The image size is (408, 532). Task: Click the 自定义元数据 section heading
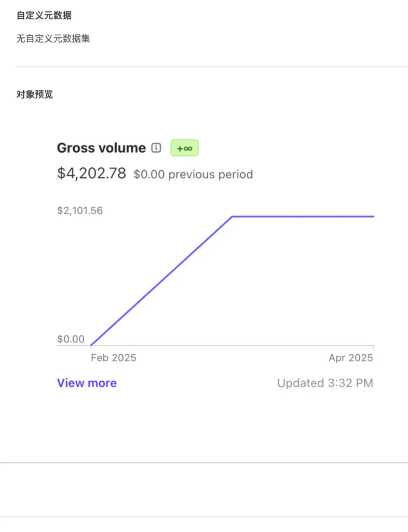pyautogui.click(x=44, y=15)
